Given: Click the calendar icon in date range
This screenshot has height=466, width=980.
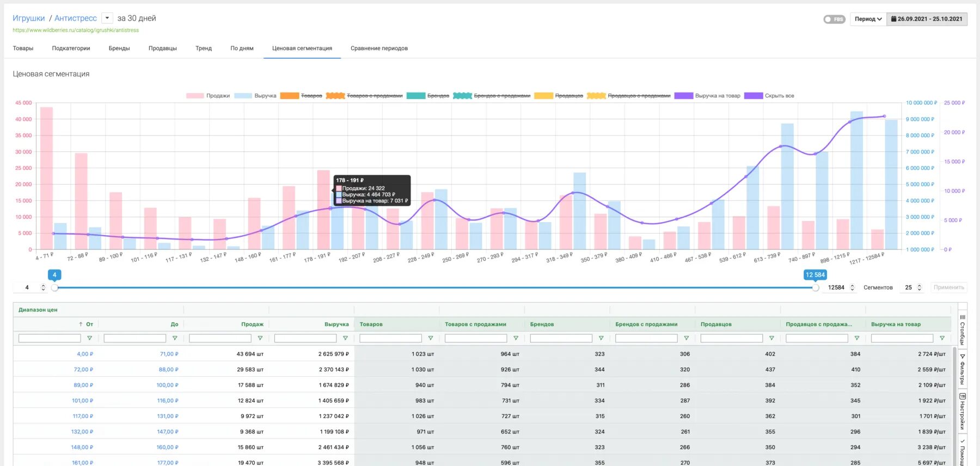Looking at the screenshot, I should [x=893, y=19].
